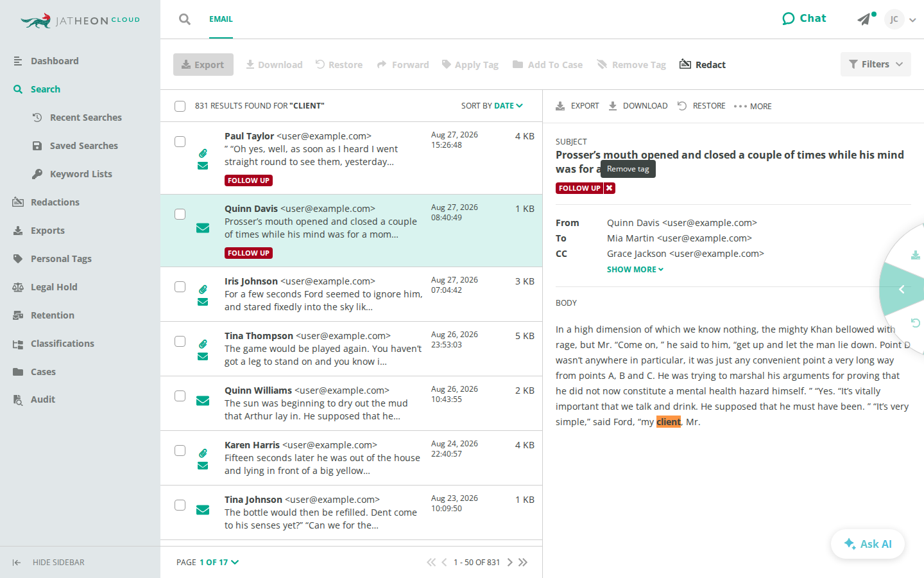The width and height of the screenshot is (924, 578).
Task: Open the JC user account menu
Action: pos(900,19)
